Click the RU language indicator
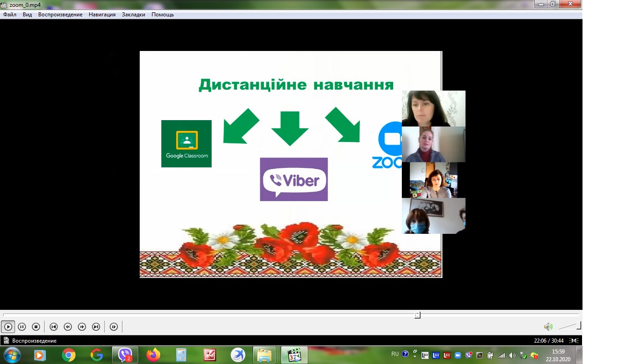Viewport: 618px width, 364px height. coord(395,354)
